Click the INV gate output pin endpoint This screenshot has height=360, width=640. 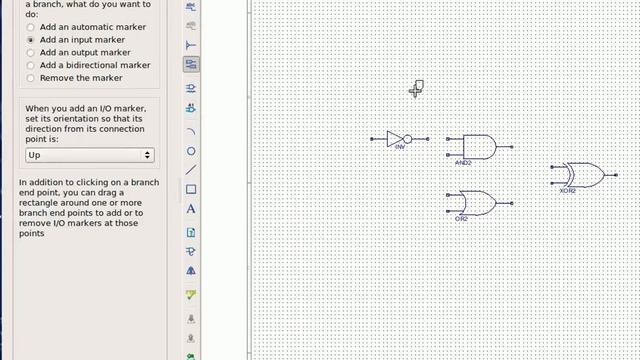coord(427,139)
